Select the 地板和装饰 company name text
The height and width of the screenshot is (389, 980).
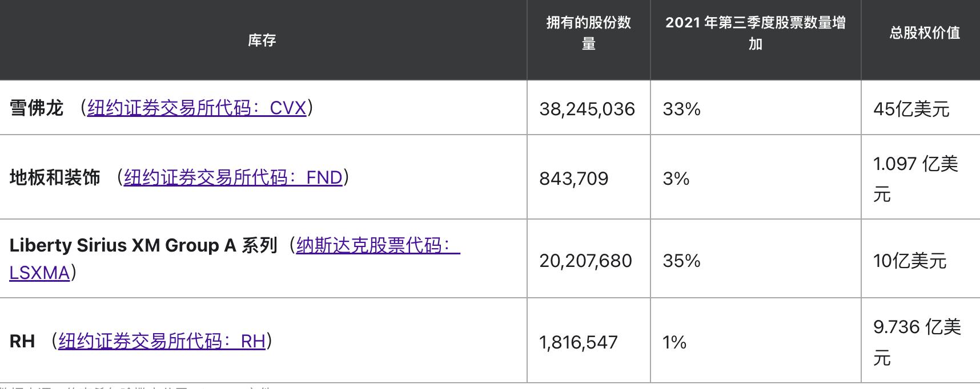coord(55,178)
